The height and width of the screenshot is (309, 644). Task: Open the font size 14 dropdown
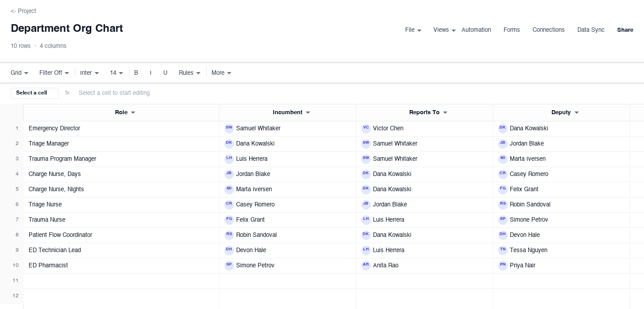116,73
